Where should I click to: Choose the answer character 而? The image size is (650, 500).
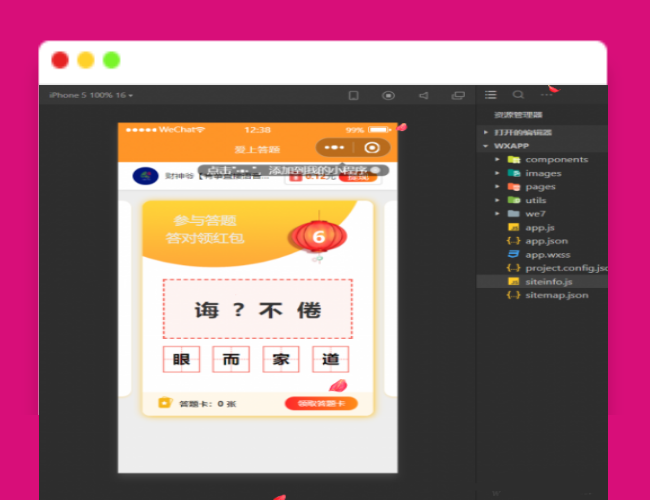231,359
